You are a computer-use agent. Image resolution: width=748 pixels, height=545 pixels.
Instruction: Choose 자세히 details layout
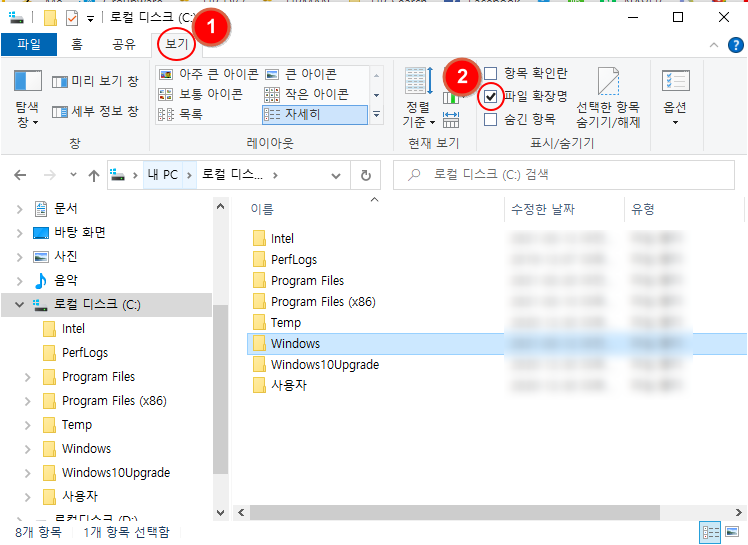click(315, 115)
